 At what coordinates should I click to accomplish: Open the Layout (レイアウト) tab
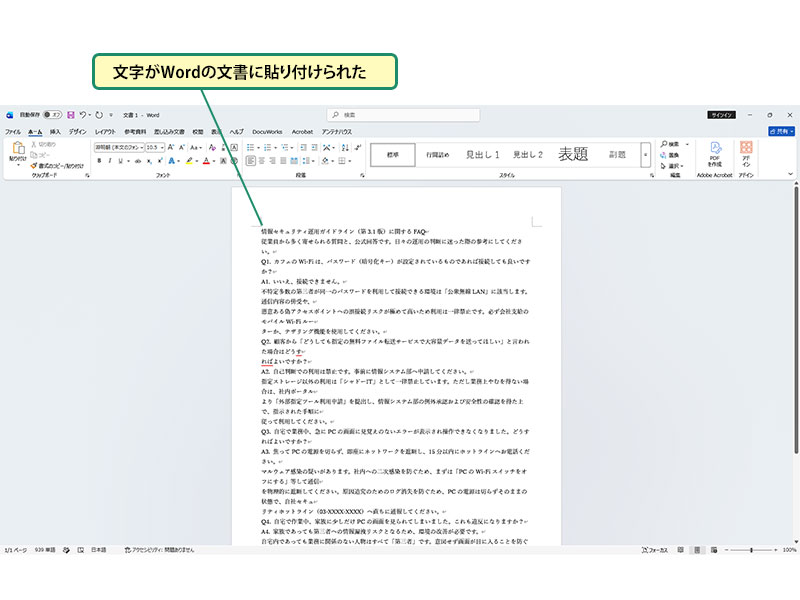(x=105, y=132)
